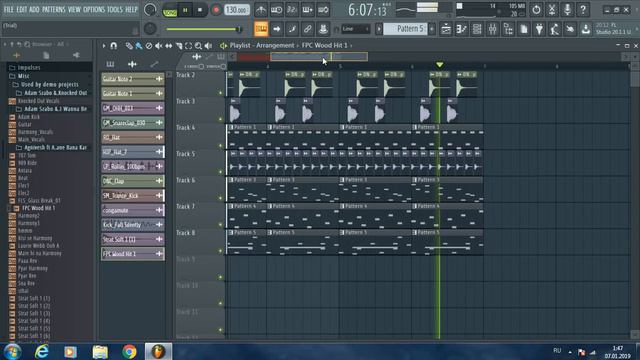Click the arrow snap icon in toolbar
Viewport: 640px width, 360px height.
click(276, 29)
